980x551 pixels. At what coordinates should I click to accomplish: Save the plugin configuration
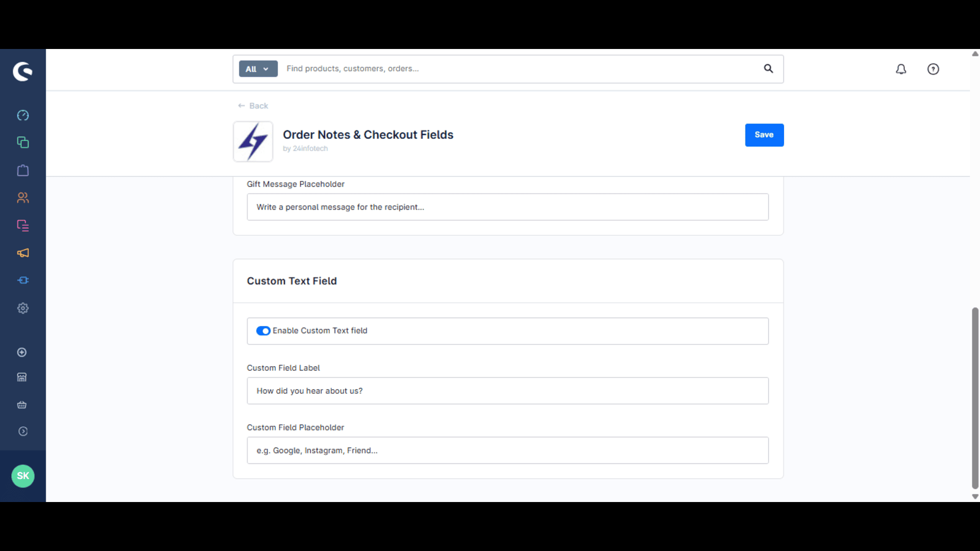764,135
